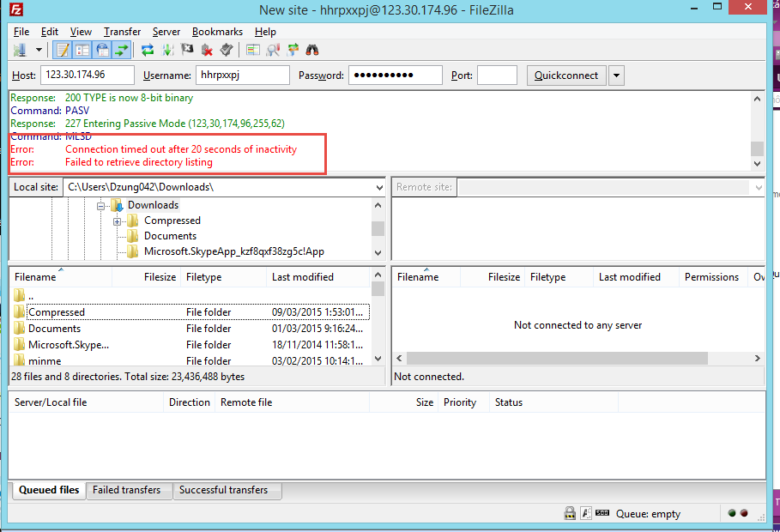Toggle processing of the transfer queue
This screenshot has height=532, width=780.
pos(167,50)
